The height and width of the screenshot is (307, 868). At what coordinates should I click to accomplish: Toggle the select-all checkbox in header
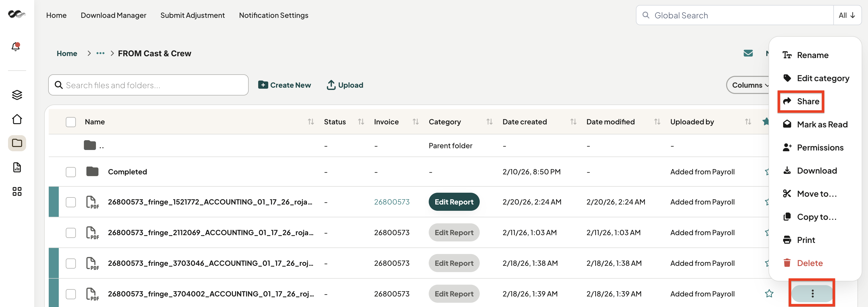[71, 122]
